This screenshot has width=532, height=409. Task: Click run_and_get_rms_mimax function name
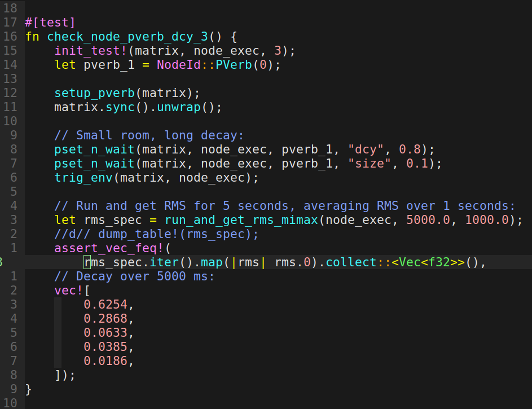(x=241, y=220)
